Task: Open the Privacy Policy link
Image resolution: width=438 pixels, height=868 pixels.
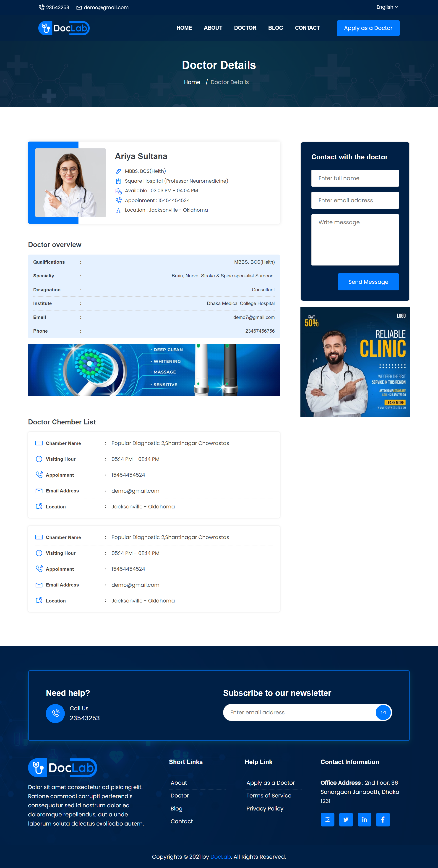Action: 265,808
